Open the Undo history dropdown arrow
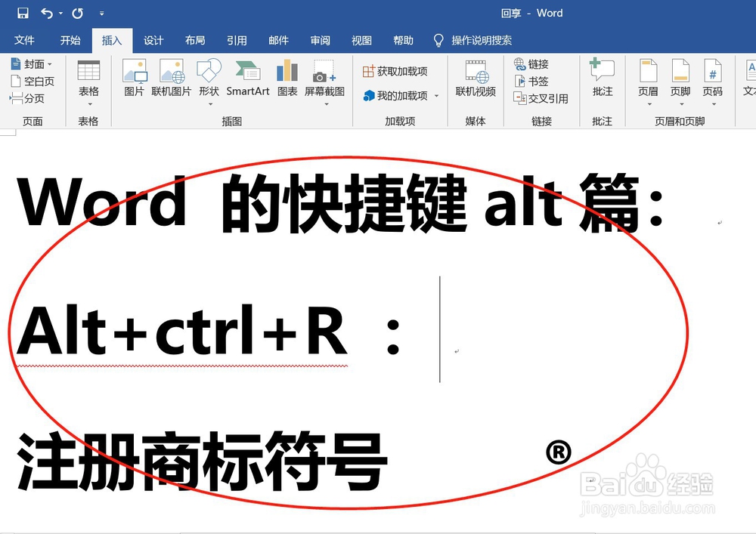The width and height of the screenshot is (756, 534). (x=60, y=13)
